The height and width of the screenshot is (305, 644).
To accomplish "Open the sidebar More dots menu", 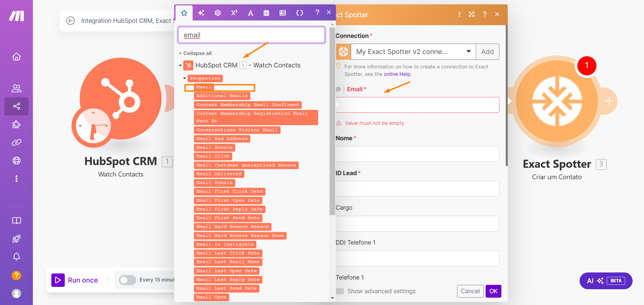I will [x=16, y=179].
